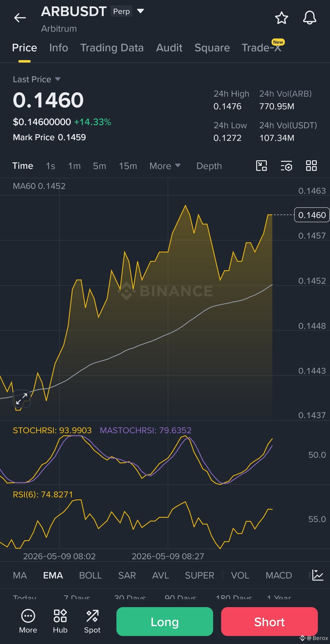Tap the 24h High value 0.1476
The image size is (330, 644).
pyautogui.click(x=227, y=106)
